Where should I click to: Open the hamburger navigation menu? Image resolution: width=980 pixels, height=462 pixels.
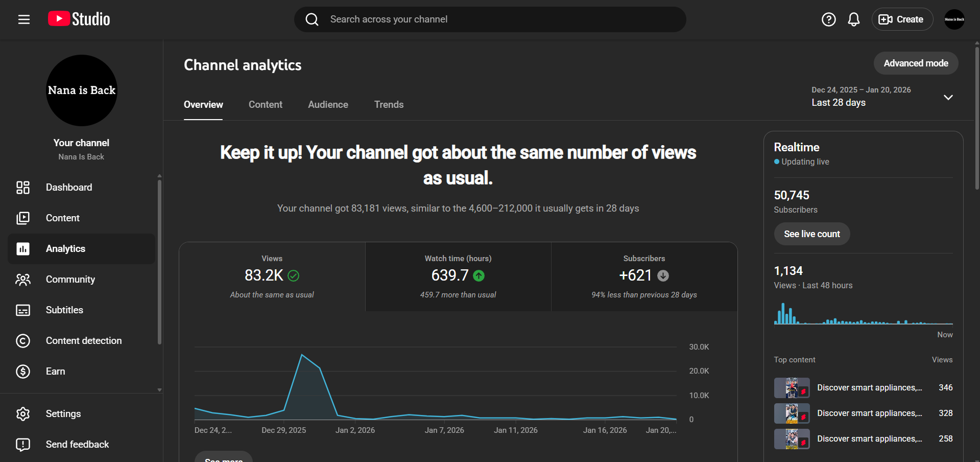coord(24,19)
